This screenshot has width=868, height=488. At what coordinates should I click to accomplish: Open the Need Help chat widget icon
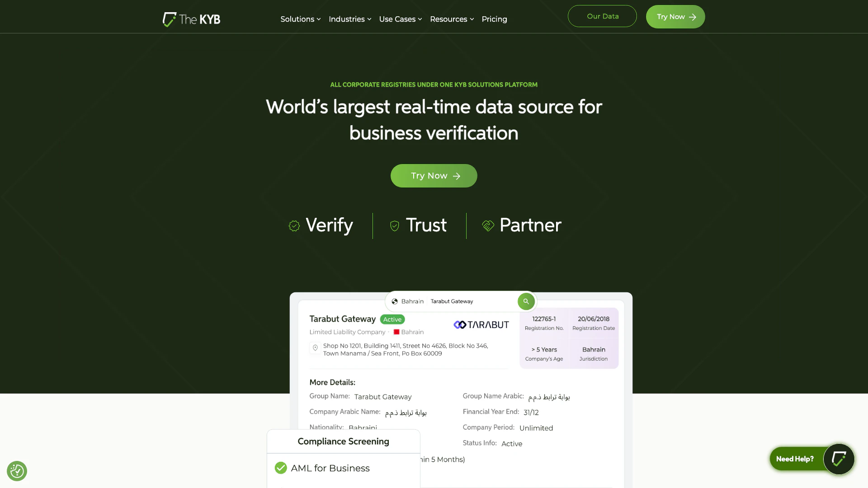[x=839, y=459]
